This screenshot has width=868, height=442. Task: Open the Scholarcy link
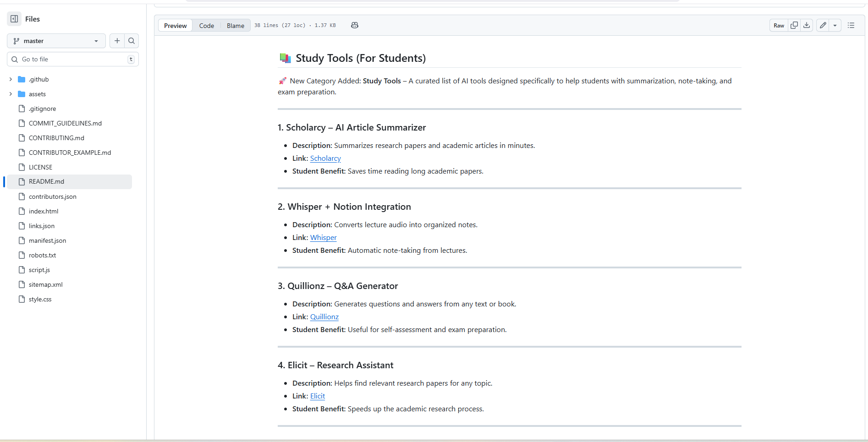(x=325, y=158)
